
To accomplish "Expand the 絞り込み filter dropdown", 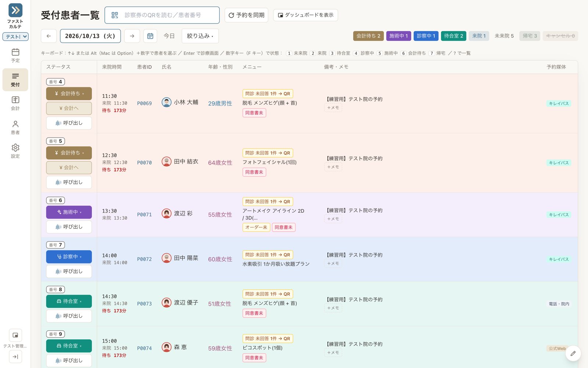I will (x=200, y=36).
